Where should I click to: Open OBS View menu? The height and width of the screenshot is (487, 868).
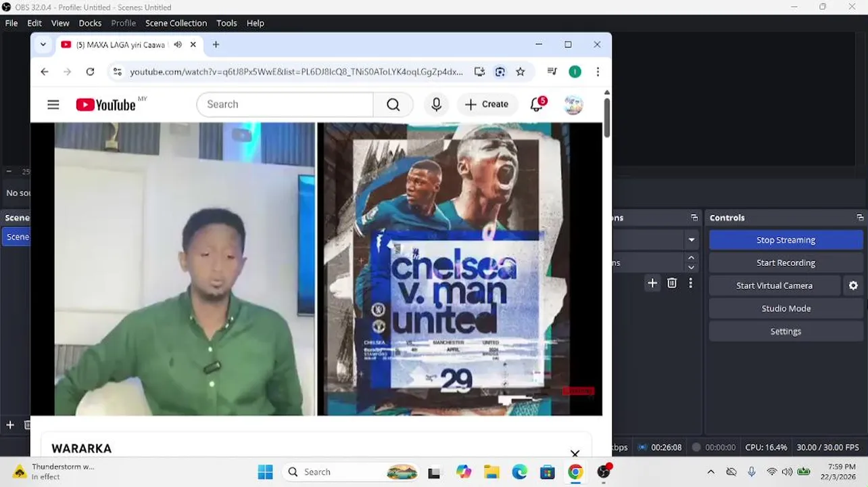pyautogui.click(x=60, y=23)
